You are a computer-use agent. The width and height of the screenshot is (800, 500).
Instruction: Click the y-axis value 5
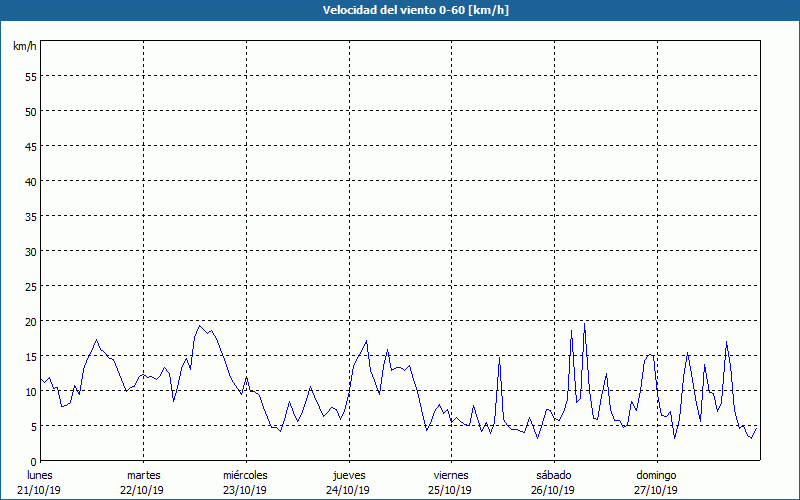(34, 427)
